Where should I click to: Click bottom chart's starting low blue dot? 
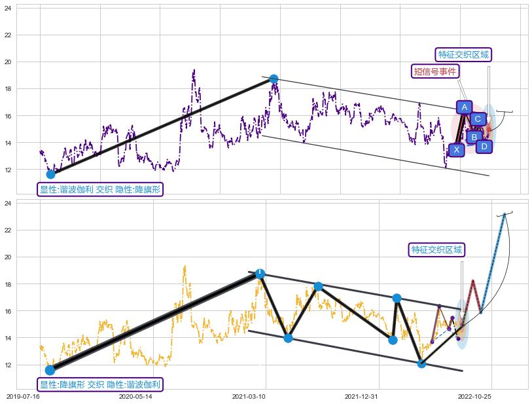click(x=50, y=370)
